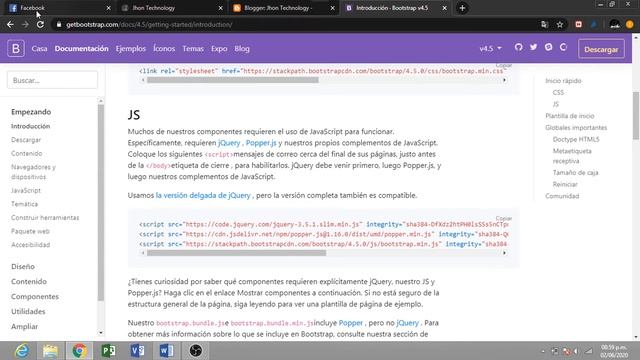Open Descargar in the sidebar
Screen dimensions: 640x360
point(26,140)
